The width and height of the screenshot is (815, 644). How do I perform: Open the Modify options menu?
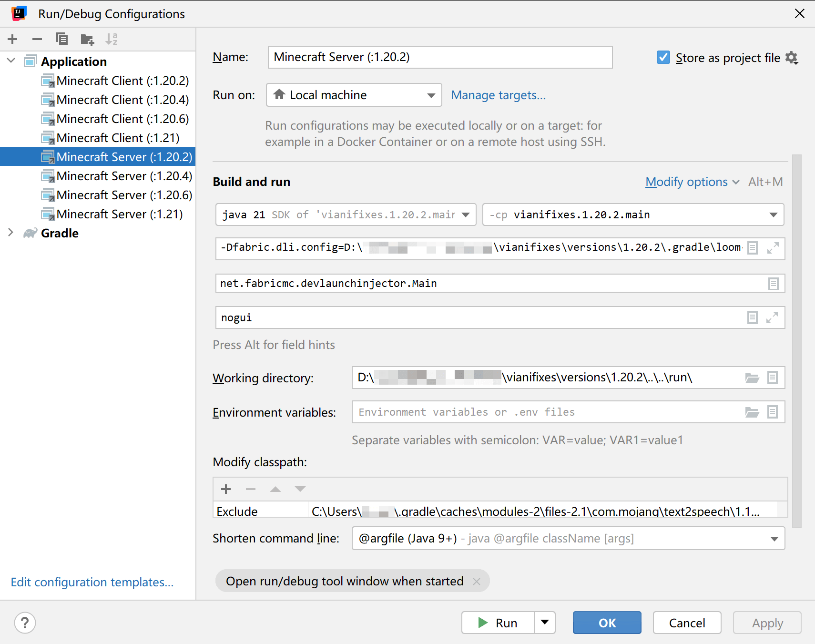coord(692,182)
